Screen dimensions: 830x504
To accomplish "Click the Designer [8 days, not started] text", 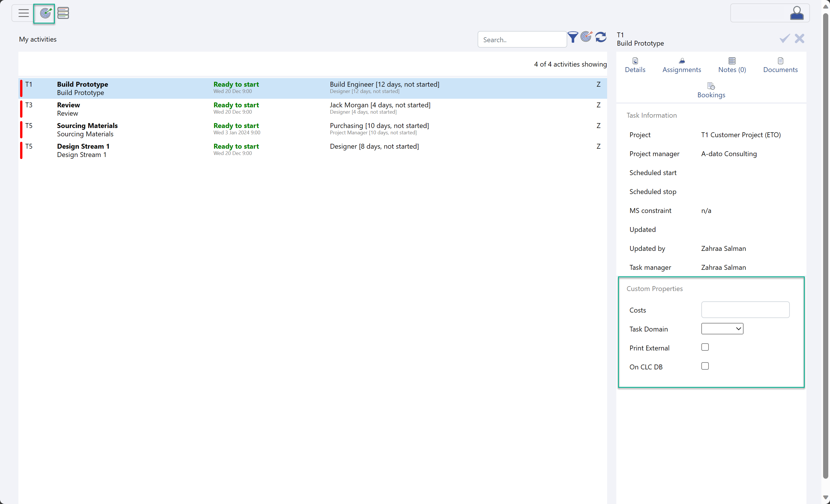I will click(x=374, y=146).
